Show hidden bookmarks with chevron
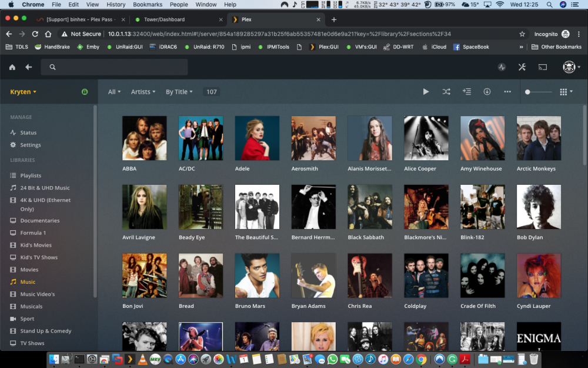This screenshot has height=368, width=588. (x=521, y=47)
